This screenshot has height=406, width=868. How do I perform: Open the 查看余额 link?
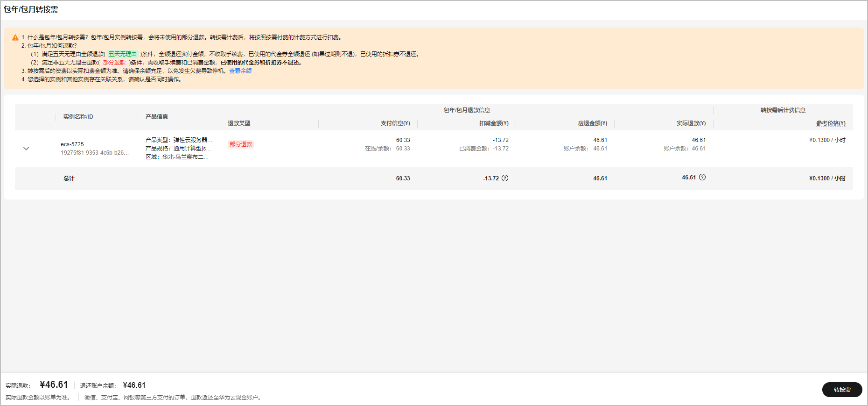pos(240,71)
